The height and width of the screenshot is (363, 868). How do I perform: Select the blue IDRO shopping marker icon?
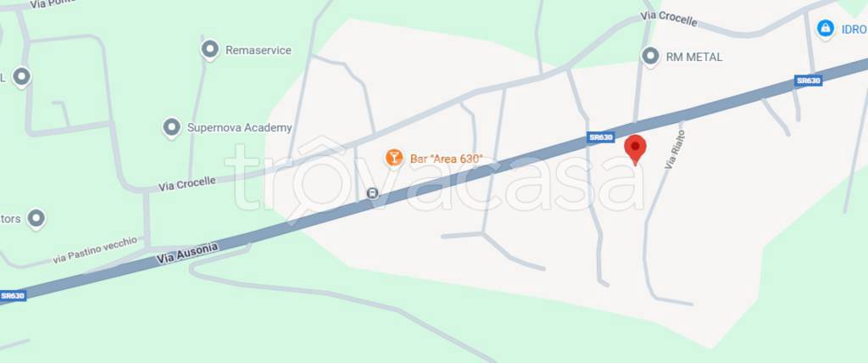[826, 28]
